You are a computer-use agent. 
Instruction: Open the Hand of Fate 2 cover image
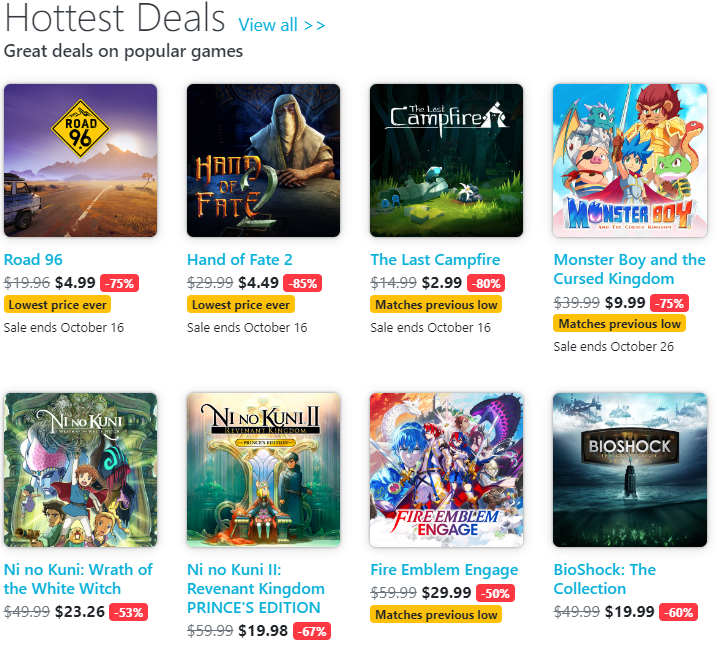(x=263, y=160)
